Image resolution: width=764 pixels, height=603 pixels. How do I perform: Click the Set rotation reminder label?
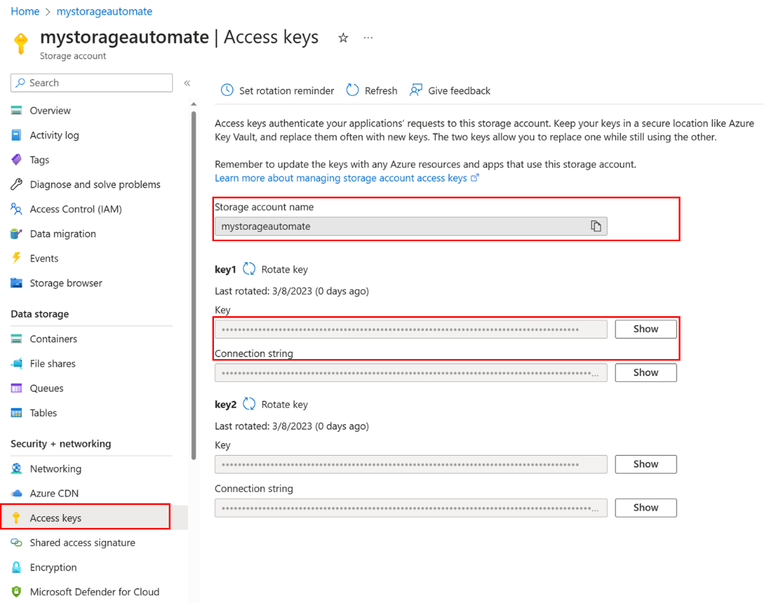[286, 91]
